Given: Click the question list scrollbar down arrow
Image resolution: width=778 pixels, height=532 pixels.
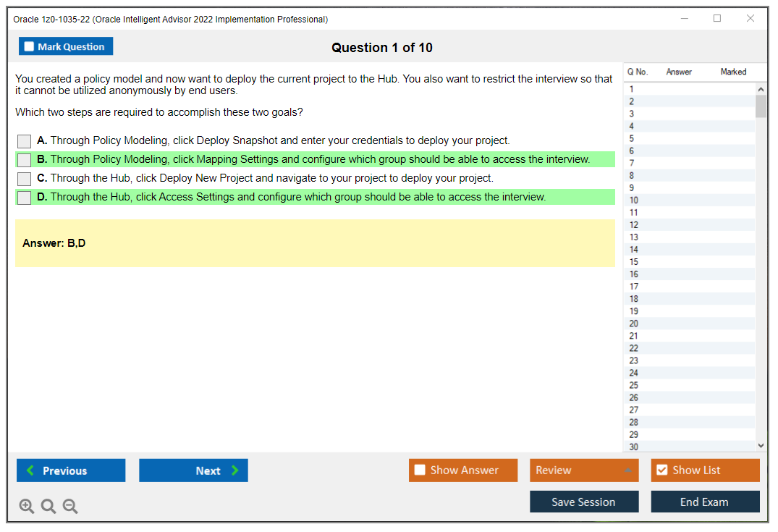Looking at the screenshot, I should [x=761, y=445].
